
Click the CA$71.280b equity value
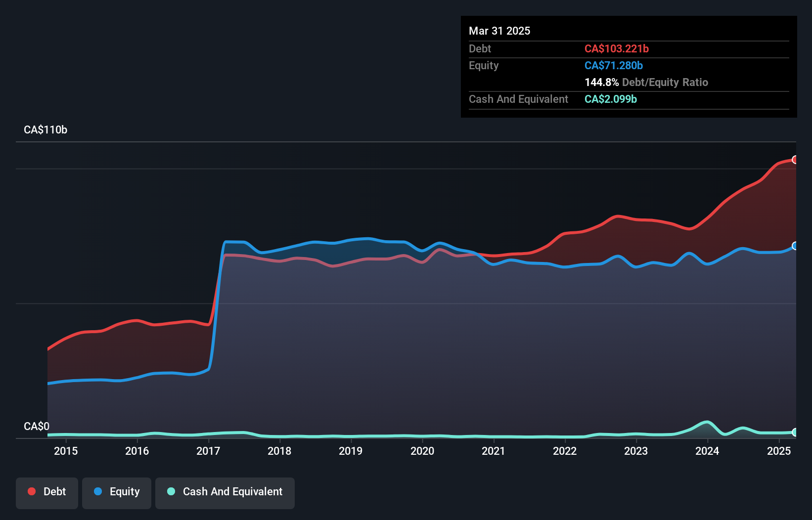614,65
